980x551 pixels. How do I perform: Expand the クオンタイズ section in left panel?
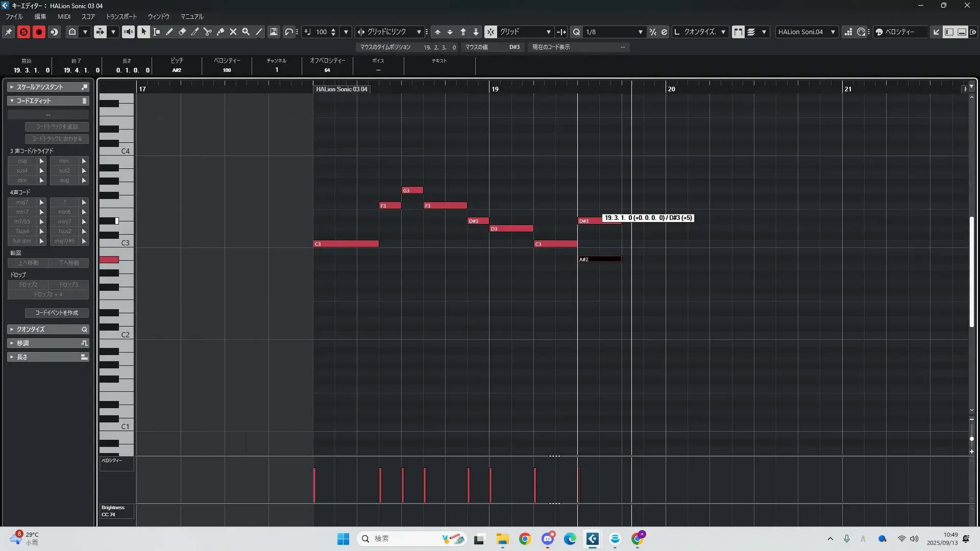pyautogui.click(x=31, y=329)
